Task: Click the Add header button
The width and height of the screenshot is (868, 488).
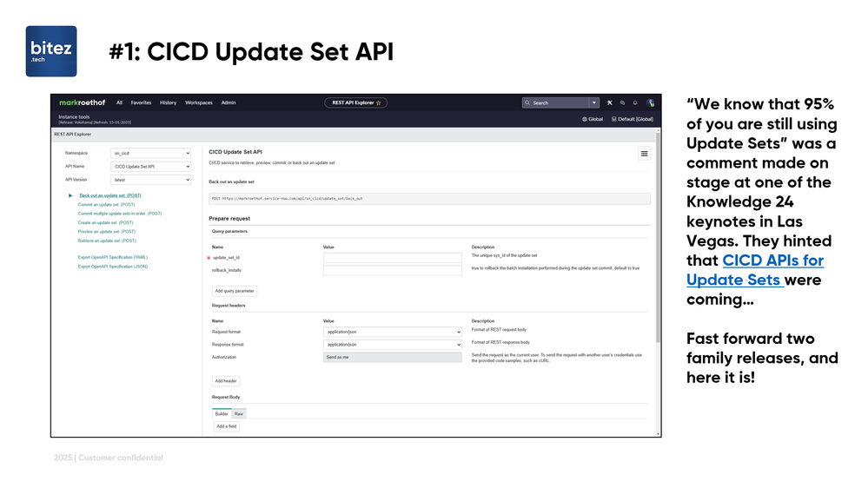Action: click(x=226, y=381)
